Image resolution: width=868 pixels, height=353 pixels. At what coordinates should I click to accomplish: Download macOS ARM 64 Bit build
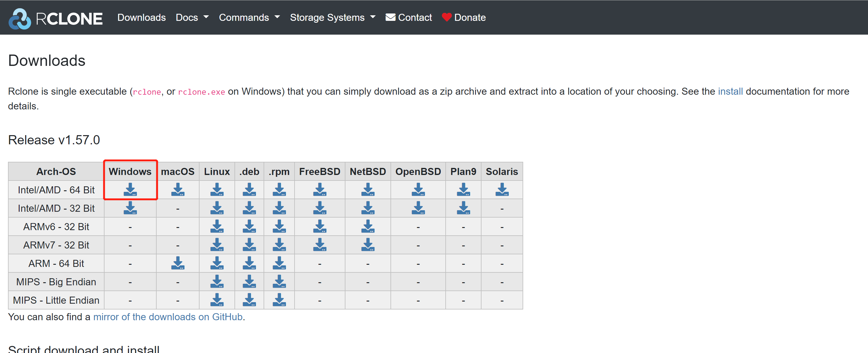click(177, 263)
